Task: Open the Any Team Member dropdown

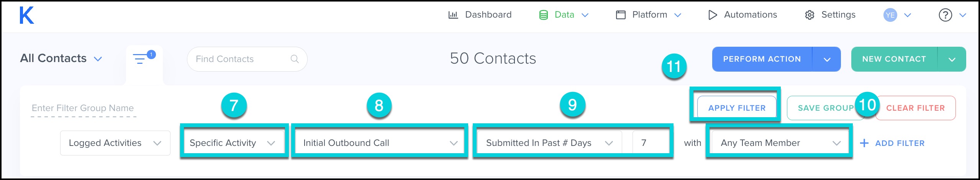Action: [x=780, y=143]
